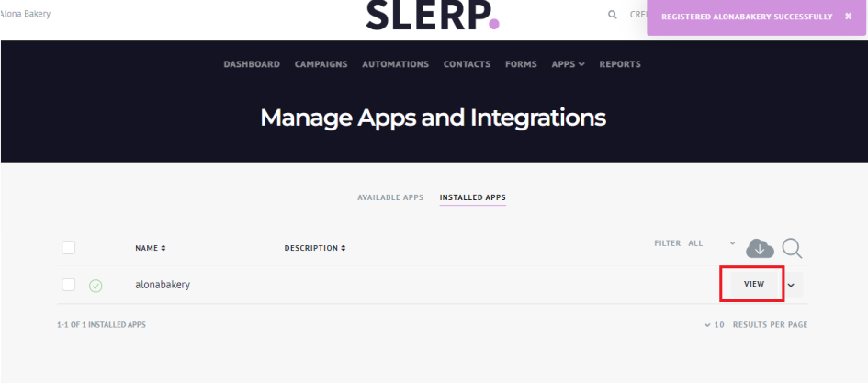The image size is (868, 383).
Task: Switch to Available Apps tab
Action: click(390, 197)
